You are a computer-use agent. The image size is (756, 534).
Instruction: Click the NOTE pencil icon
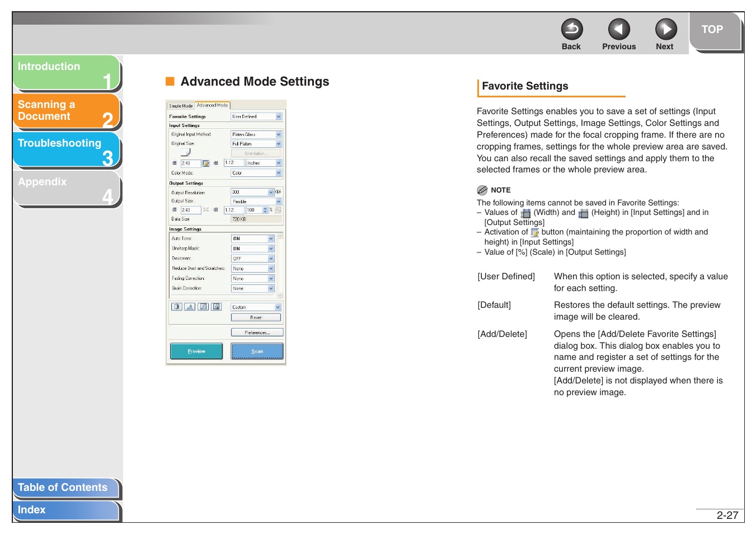(x=482, y=190)
